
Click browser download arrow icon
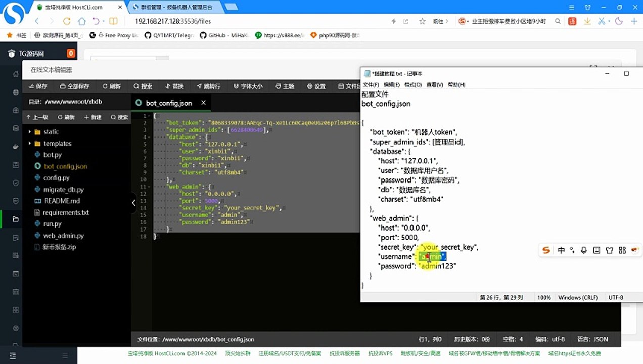pyautogui.click(x=587, y=21)
